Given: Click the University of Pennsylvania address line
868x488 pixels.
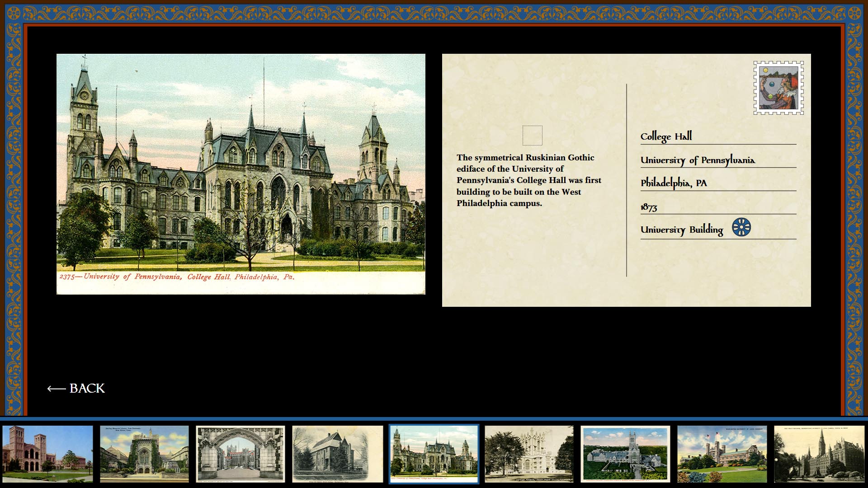Looking at the screenshot, I should pyautogui.click(x=698, y=160).
